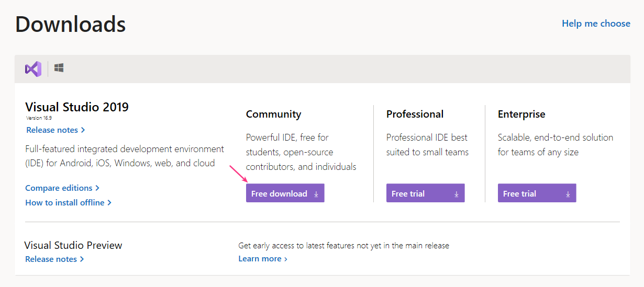Click the 'Scalable, end-to-end solution' description

point(556,145)
